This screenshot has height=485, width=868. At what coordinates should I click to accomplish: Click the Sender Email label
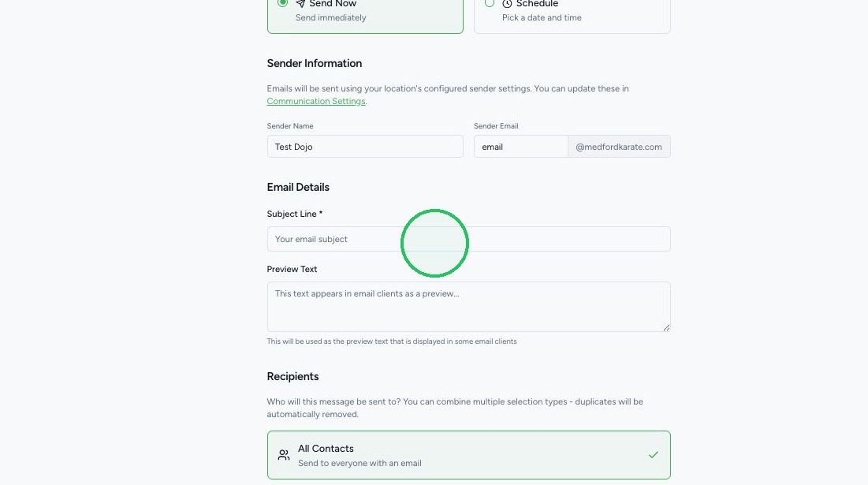[496, 126]
